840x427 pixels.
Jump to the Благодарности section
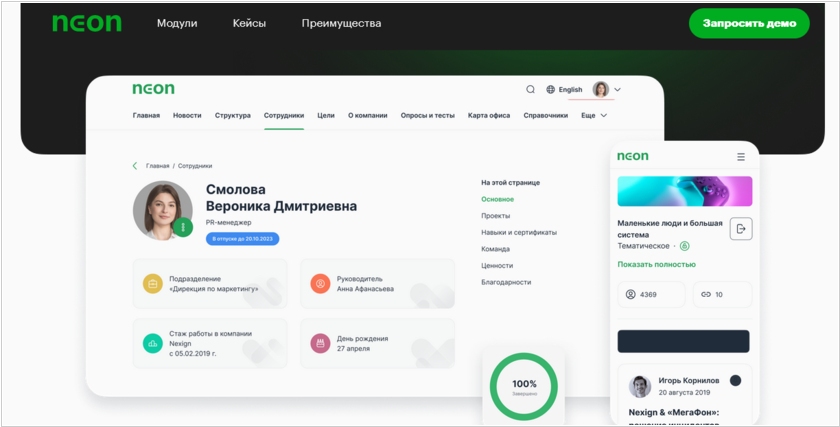pyautogui.click(x=506, y=282)
